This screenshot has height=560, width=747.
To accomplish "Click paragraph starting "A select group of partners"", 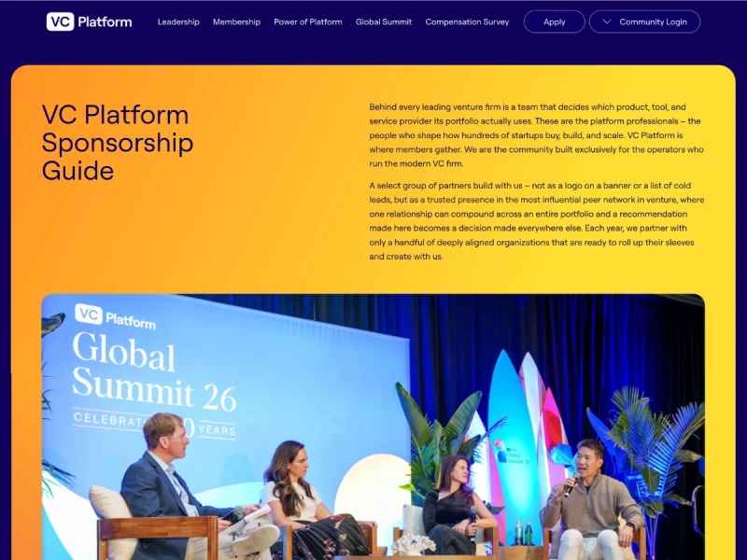I will coord(536,221).
